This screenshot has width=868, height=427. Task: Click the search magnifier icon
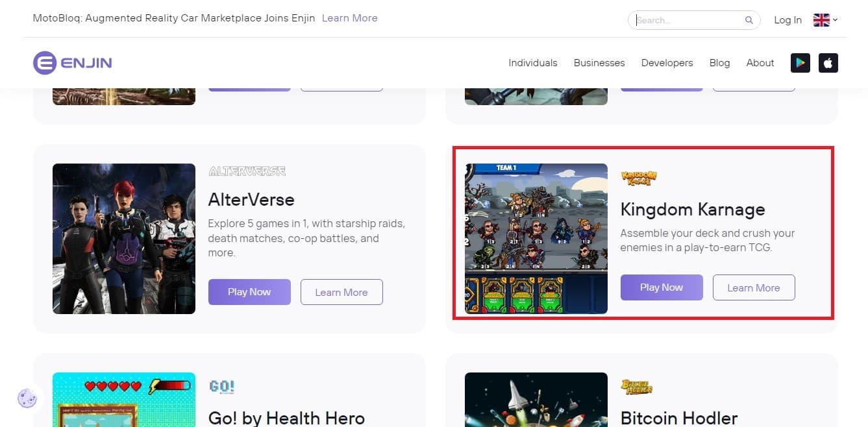coord(749,20)
